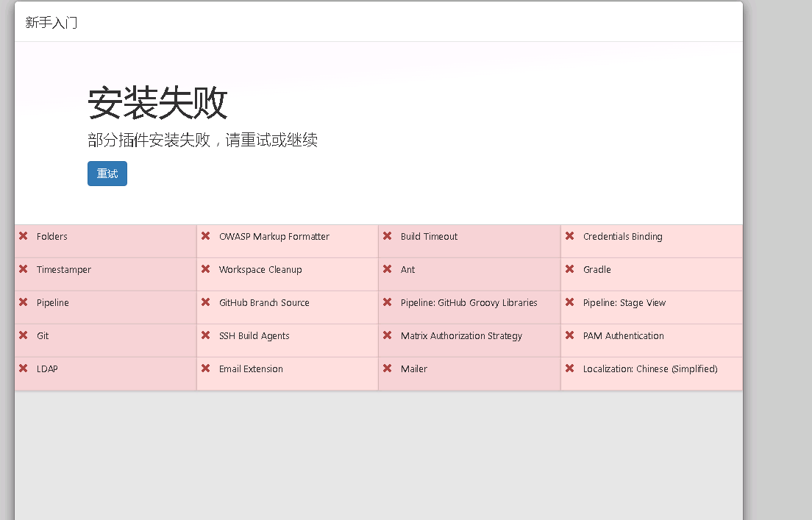Click the GitHub Branch Source label
Image resolution: width=812 pixels, height=520 pixels.
point(264,303)
